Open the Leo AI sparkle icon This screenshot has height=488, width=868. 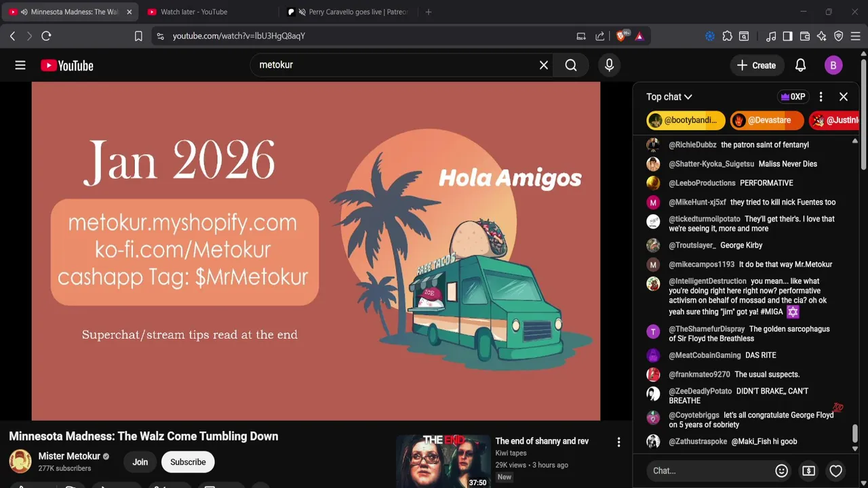[x=821, y=36]
